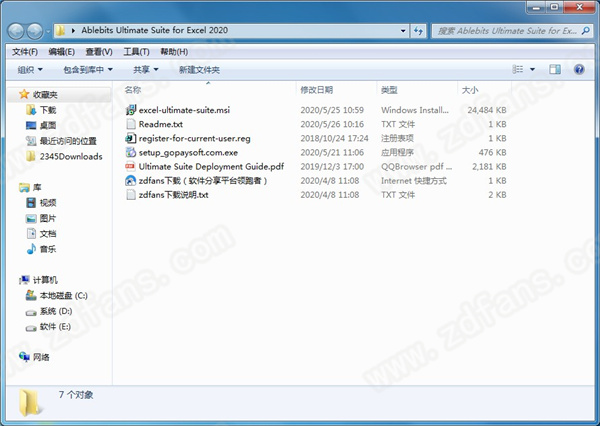The width and height of the screenshot is (600, 426).
Task: Open 下载 in favorites
Action: pyautogui.click(x=41, y=110)
